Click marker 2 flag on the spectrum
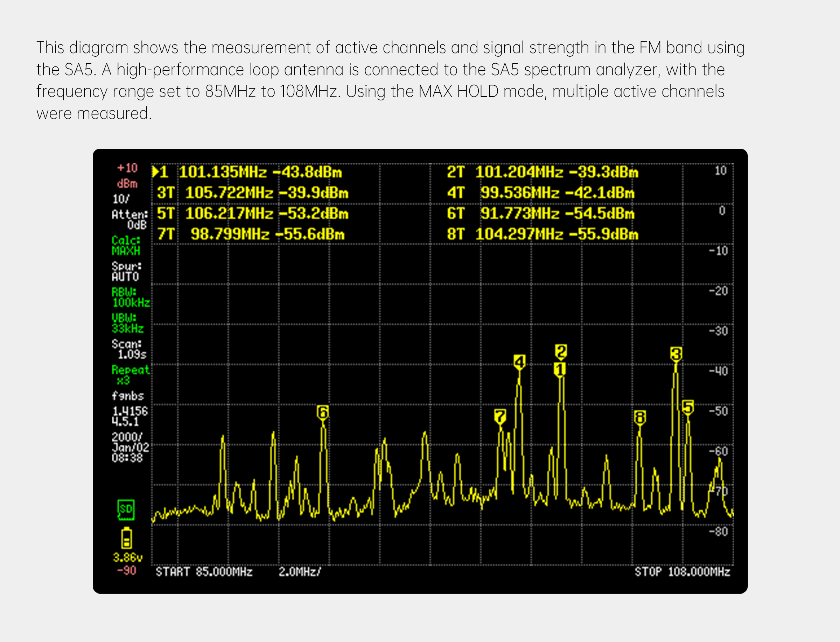840x642 pixels. click(x=561, y=351)
